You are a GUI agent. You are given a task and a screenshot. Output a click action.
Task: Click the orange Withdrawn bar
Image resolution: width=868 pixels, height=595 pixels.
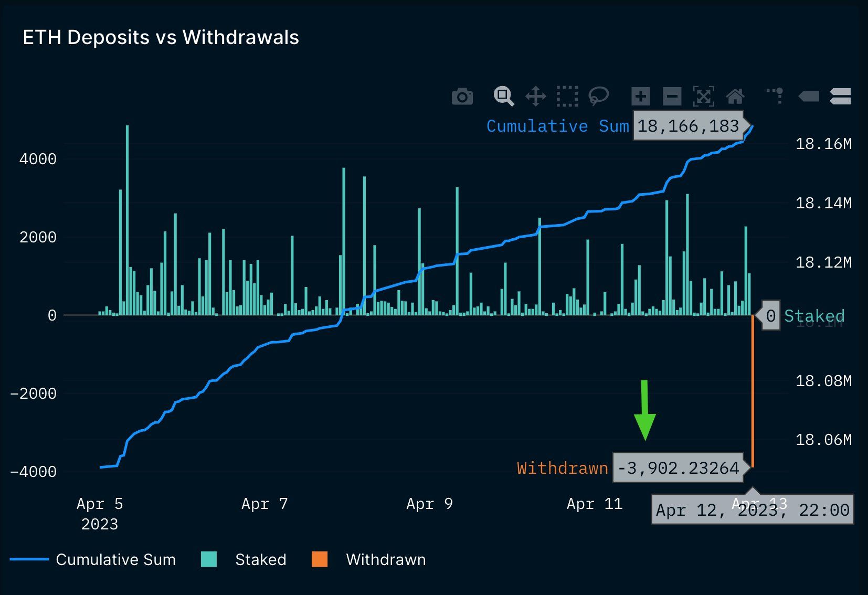(753, 391)
